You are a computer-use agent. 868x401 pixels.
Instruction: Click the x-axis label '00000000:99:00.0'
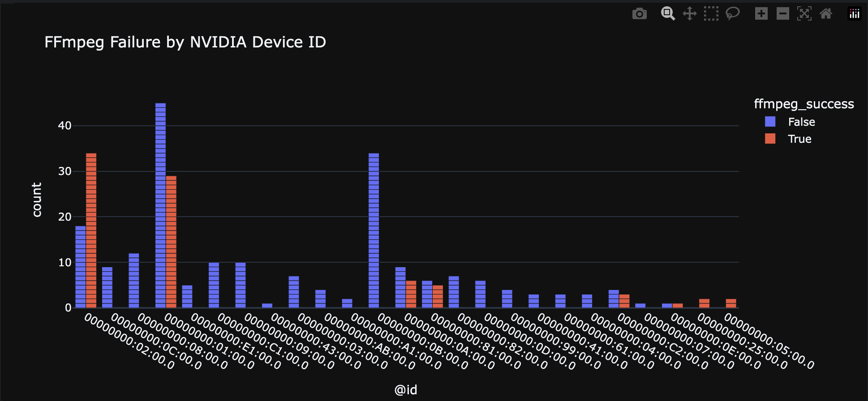(x=556, y=341)
